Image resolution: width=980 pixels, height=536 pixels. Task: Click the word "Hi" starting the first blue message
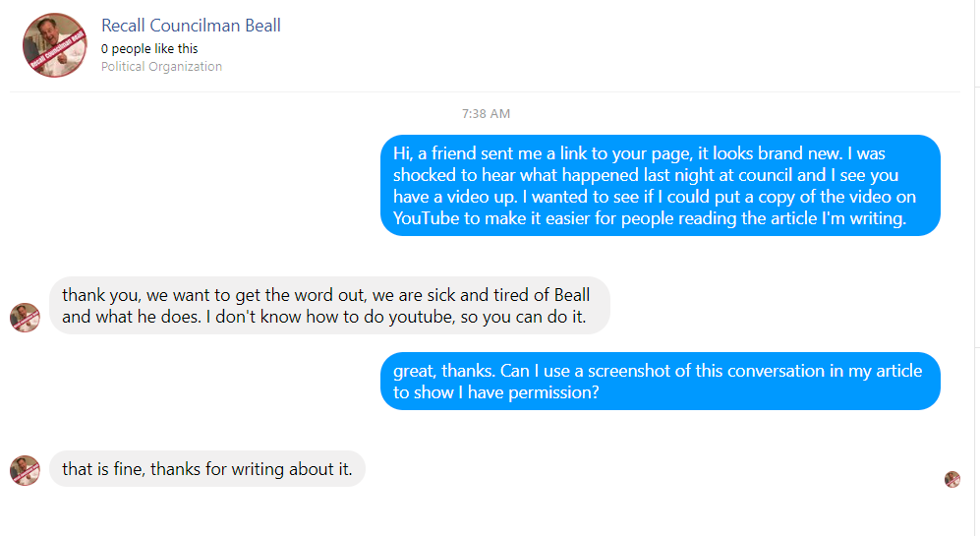[x=401, y=153]
